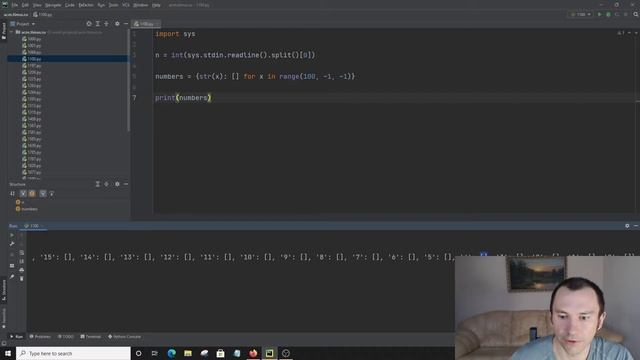Viewport: 640px width, 360px height.
Task: Toggle the V filter in Structure toolbar
Action: pyautogui.click(x=23, y=193)
